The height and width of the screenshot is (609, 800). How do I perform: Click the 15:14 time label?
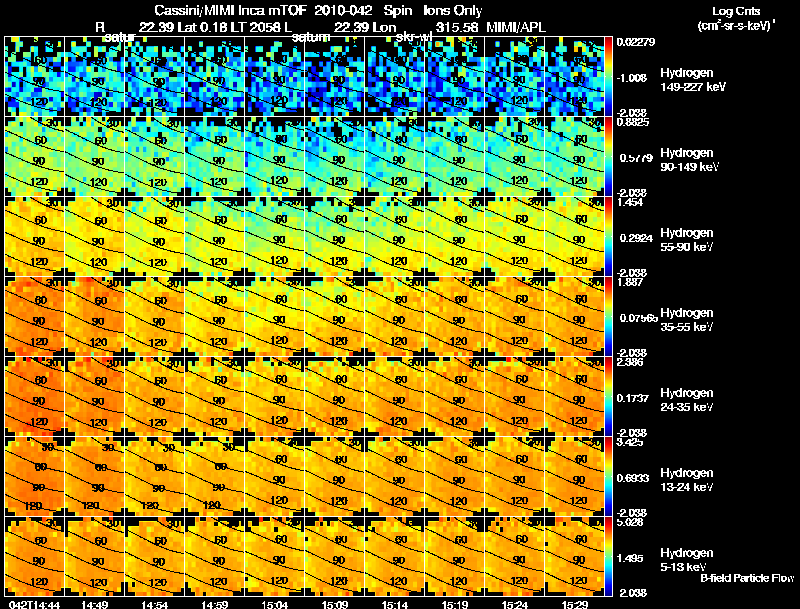pyautogui.click(x=395, y=604)
